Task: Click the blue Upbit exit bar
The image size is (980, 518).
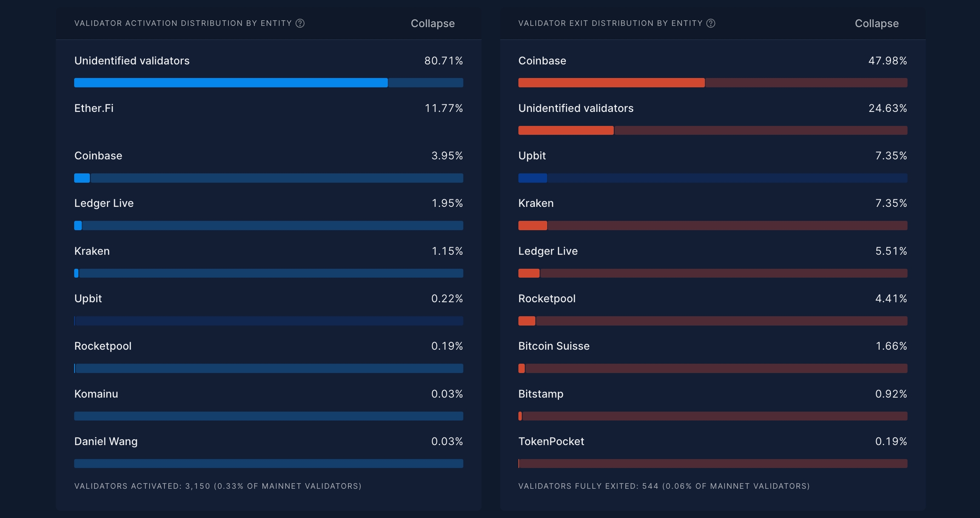Action: point(712,178)
